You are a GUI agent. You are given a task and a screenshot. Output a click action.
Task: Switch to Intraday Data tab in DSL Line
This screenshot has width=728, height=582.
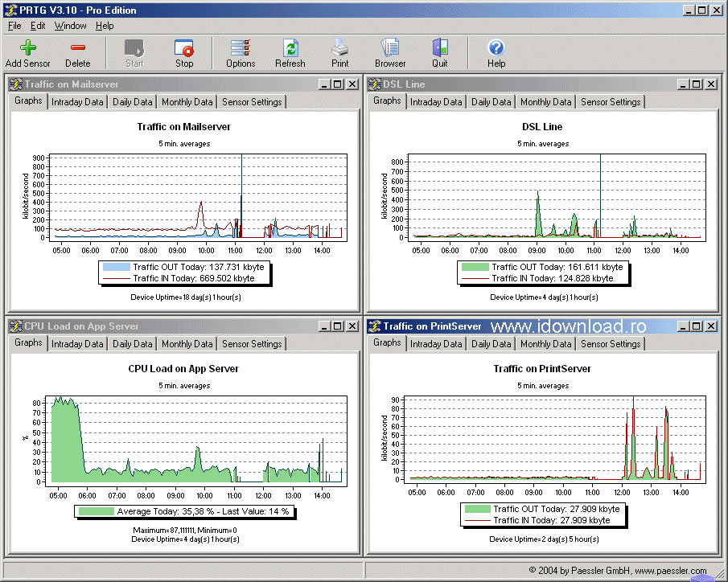click(436, 102)
